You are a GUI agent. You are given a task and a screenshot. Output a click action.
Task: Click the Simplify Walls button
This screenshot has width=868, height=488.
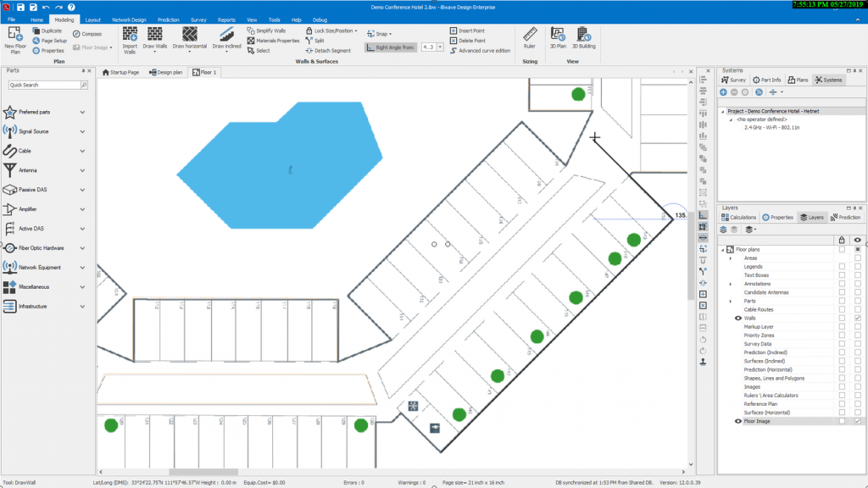pyautogui.click(x=268, y=30)
